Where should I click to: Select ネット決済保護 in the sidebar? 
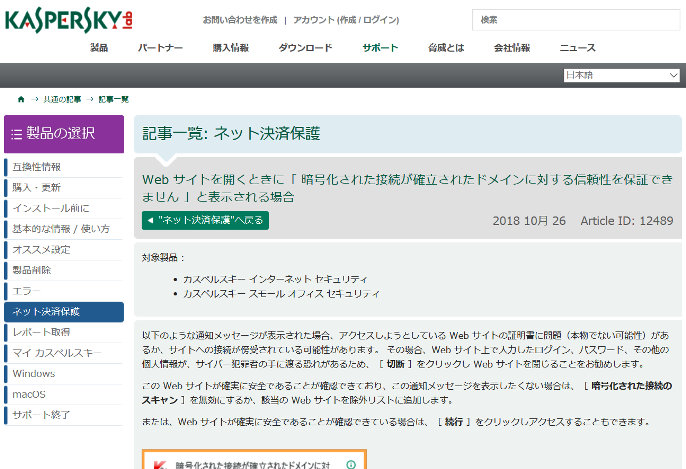(64, 312)
